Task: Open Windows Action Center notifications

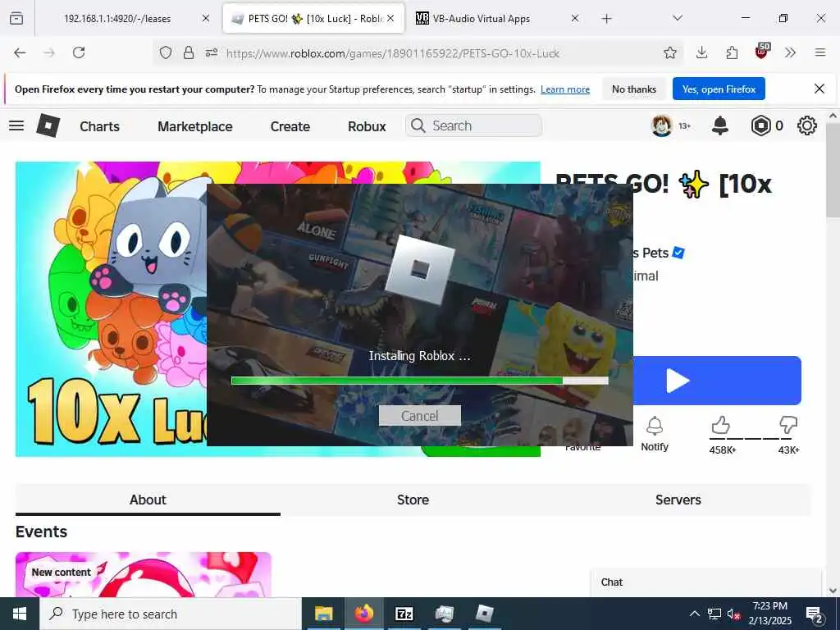Action: [x=815, y=614]
